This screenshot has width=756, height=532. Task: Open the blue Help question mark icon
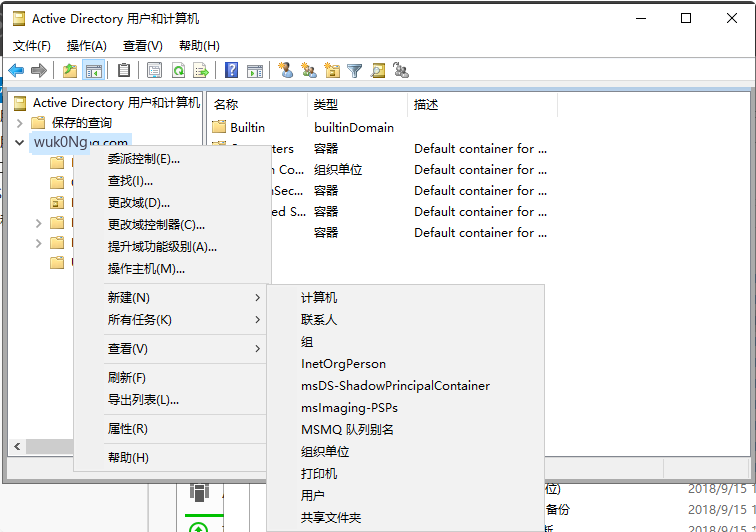[231, 71]
